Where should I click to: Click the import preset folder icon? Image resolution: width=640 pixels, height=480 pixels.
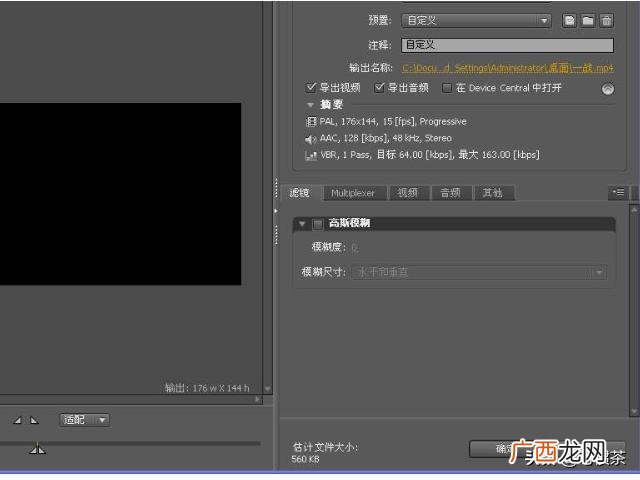click(588, 20)
